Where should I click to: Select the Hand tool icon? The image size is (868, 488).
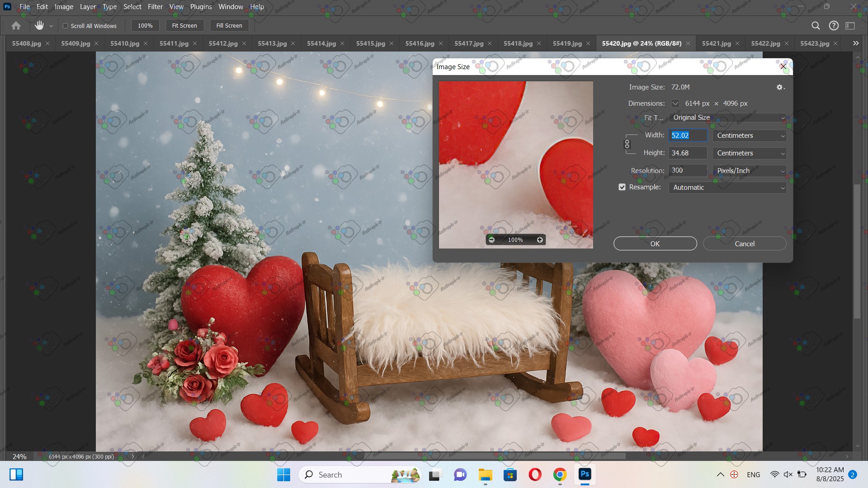tap(39, 26)
